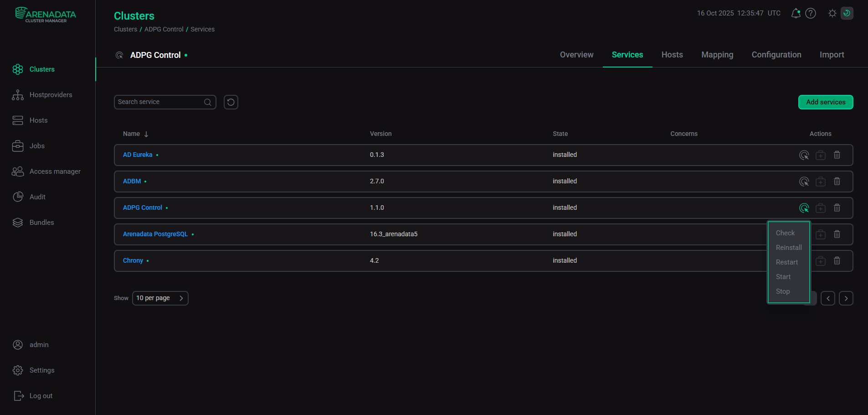Viewport: 868px width, 415px height.
Task: Click Log out in the sidebar
Action: click(x=41, y=395)
